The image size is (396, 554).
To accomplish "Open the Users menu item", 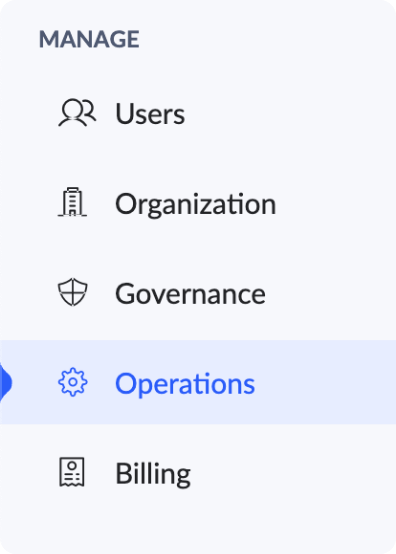I will [x=198, y=113].
